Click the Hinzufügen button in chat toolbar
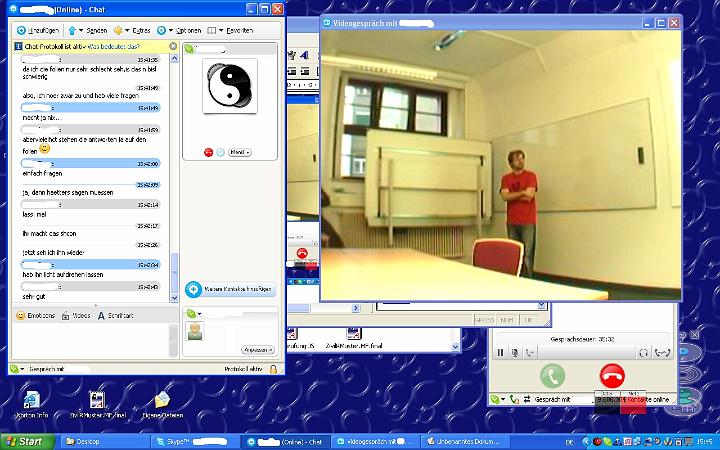 pyautogui.click(x=38, y=30)
